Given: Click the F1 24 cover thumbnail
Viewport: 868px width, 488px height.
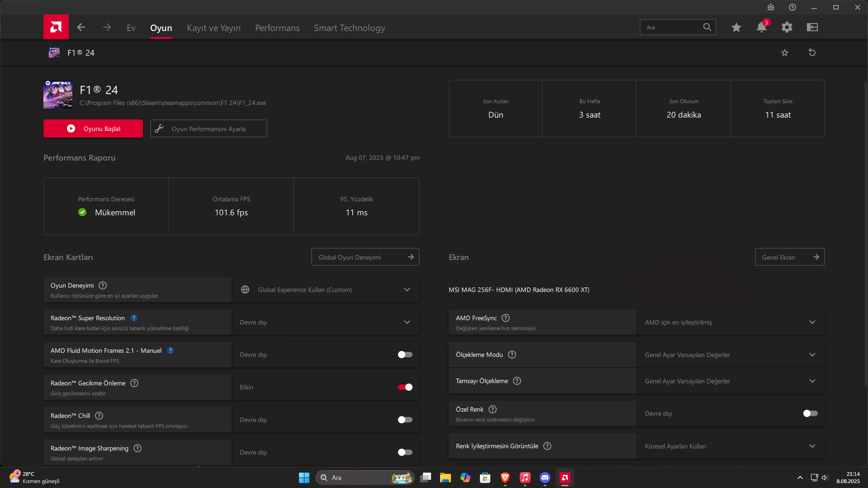Looking at the screenshot, I should (58, 94).
